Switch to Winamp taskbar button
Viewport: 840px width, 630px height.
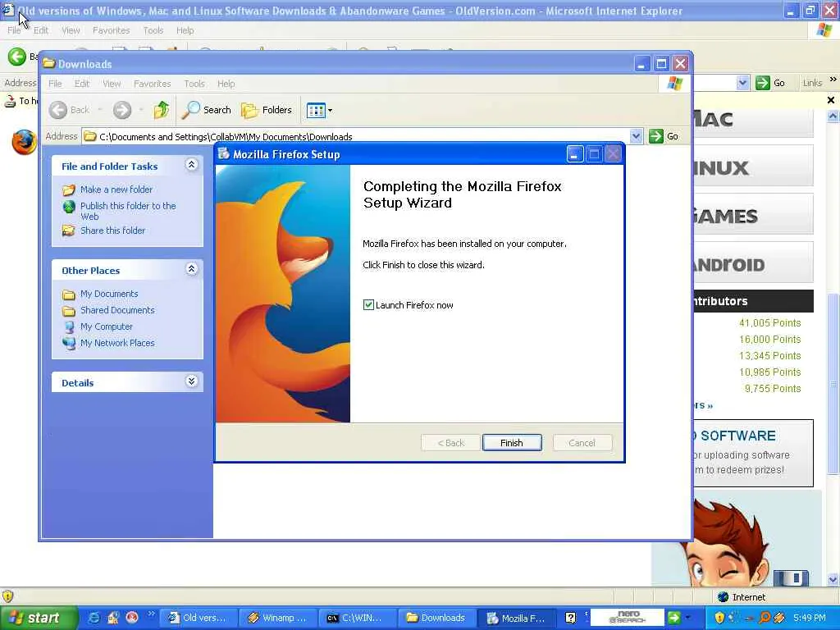tap(279, 618)
